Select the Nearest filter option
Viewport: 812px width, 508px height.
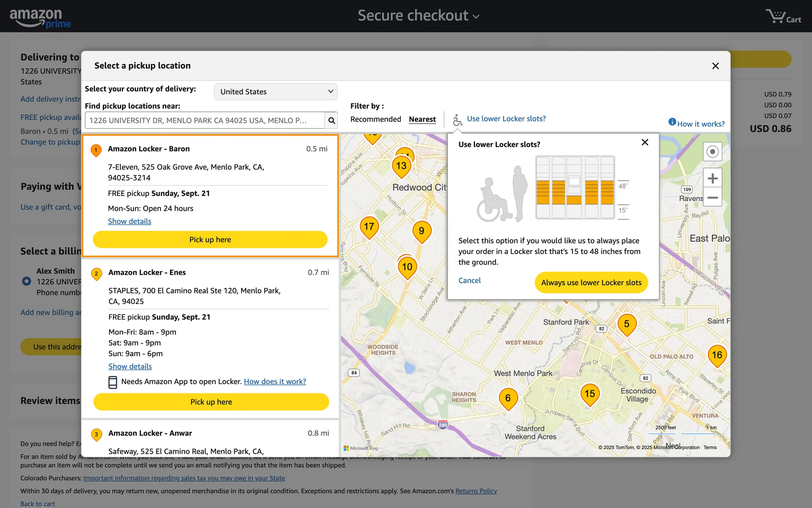coord(422,119)
